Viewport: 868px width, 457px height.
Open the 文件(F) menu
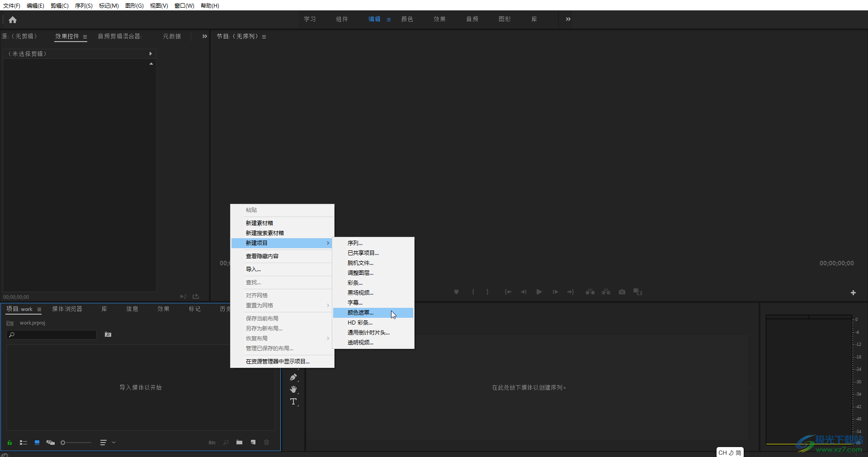[12, 5]
